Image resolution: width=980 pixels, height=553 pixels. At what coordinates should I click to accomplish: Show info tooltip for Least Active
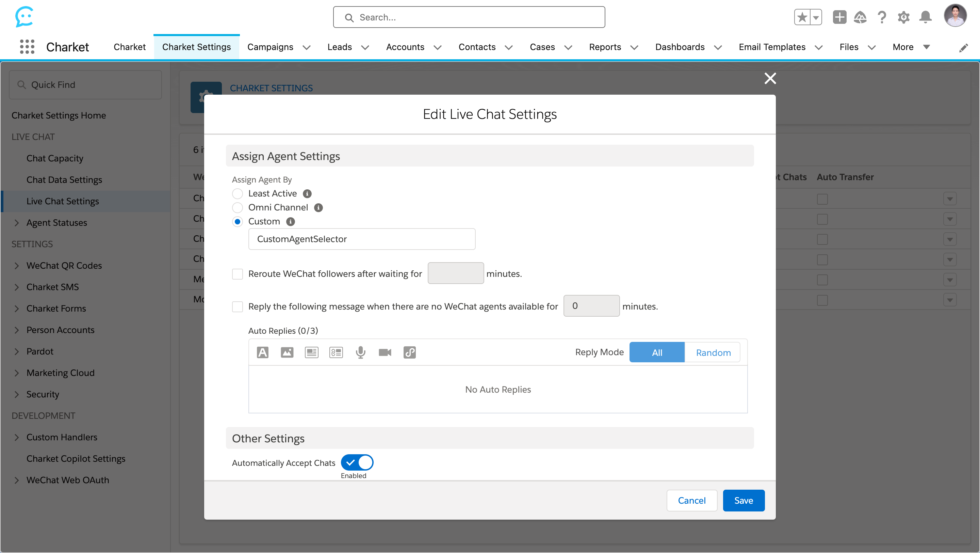click(x=307, y=194)
